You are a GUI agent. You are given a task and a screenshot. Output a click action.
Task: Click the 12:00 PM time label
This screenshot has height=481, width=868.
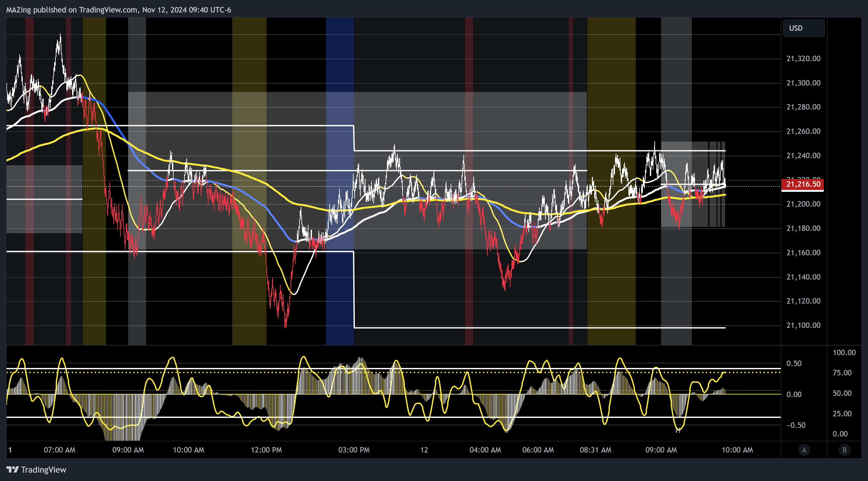coord(266,450)
